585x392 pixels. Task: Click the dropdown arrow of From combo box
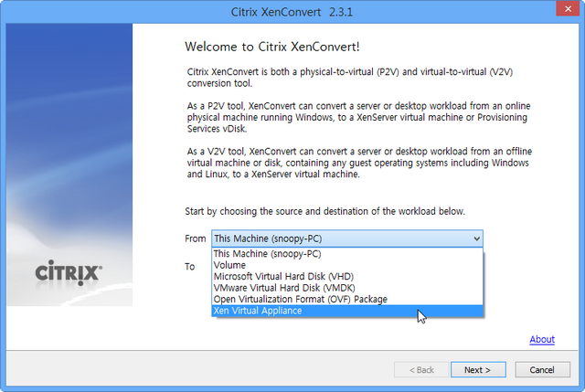click(x=476, y=238)
